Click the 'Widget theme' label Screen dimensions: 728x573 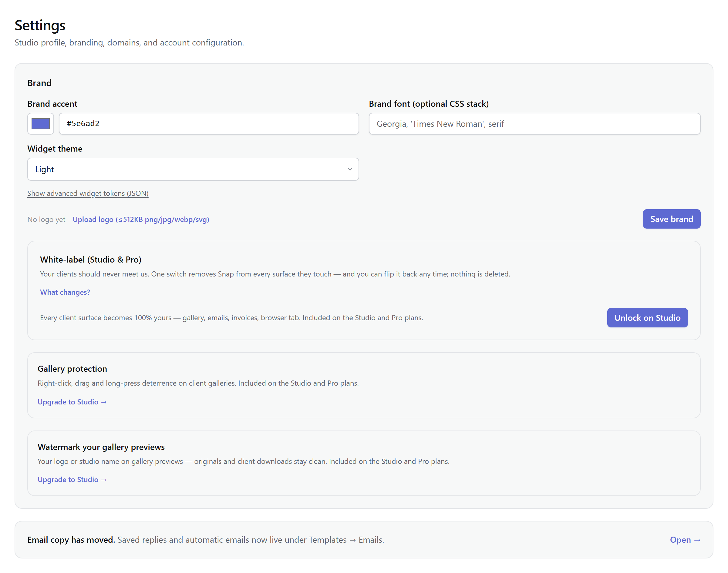55,149
